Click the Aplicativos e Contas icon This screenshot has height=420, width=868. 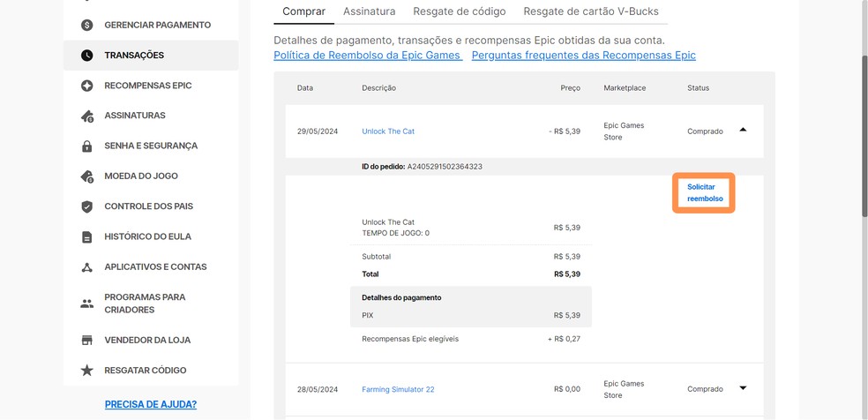[86, 267]
